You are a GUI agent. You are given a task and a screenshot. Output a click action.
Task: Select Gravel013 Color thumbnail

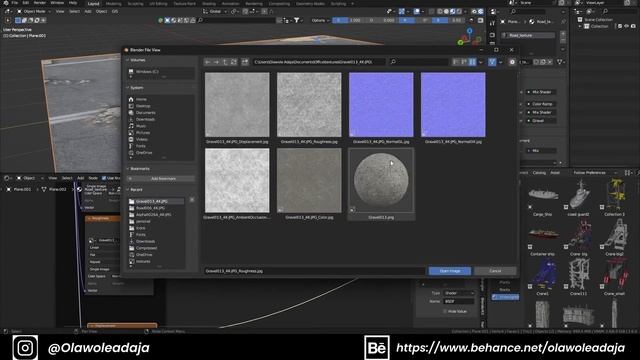pos(309,180)
